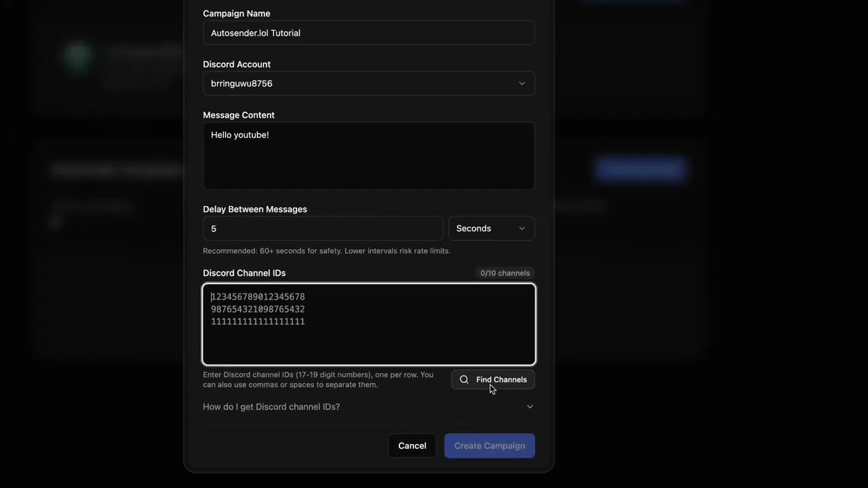Click the Campaign Name input field
This screenshot has width=868, height=488.
click(x=368, y=33)
